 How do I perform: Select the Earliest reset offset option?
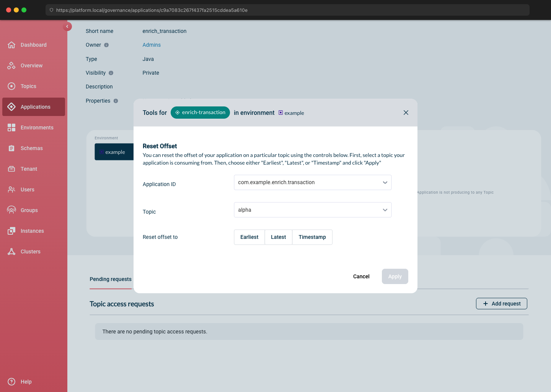(x=249, y=237)
